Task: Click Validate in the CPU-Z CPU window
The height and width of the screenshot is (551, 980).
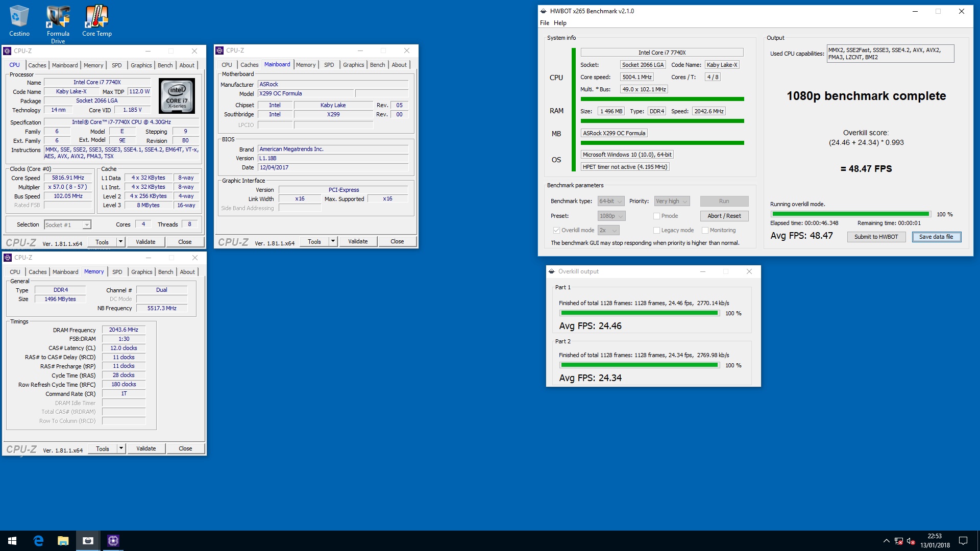Action: coord(145,242)
